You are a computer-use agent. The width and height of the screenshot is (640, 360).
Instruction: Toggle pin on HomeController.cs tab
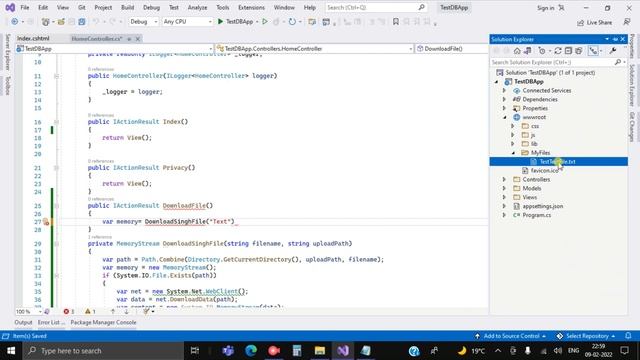[x=129, y=39]
